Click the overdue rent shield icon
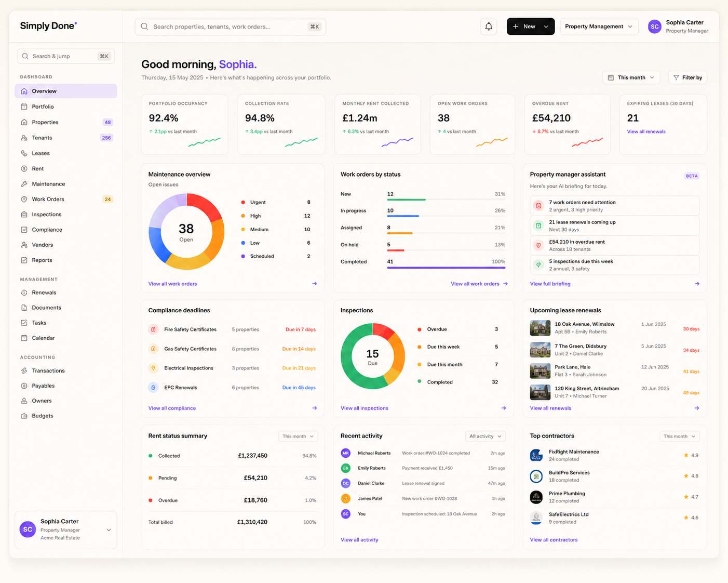Screen dimensions: 728x583 point(538,245)
